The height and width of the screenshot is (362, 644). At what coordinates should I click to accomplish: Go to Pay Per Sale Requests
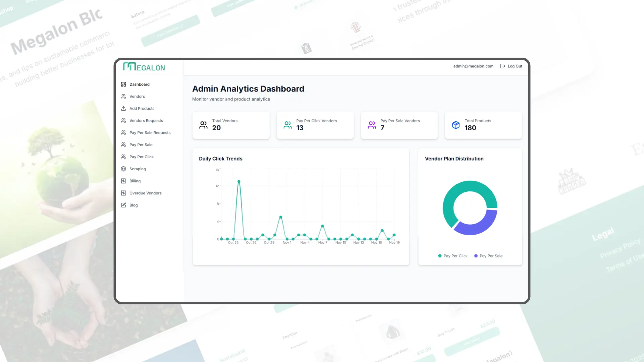coord(150,133)
